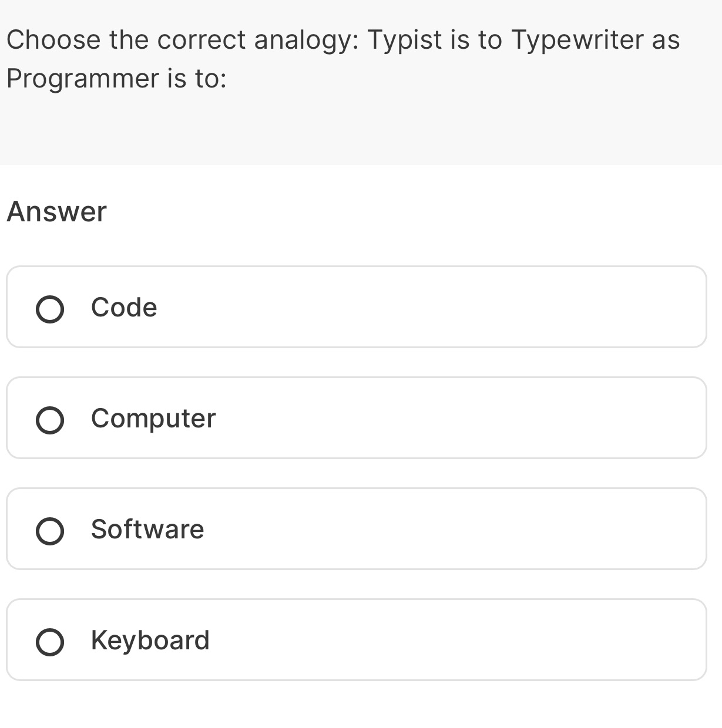Viewport: 722px width, 728px height.
Task: Select the Software radio button
Action: click(51, 530)
